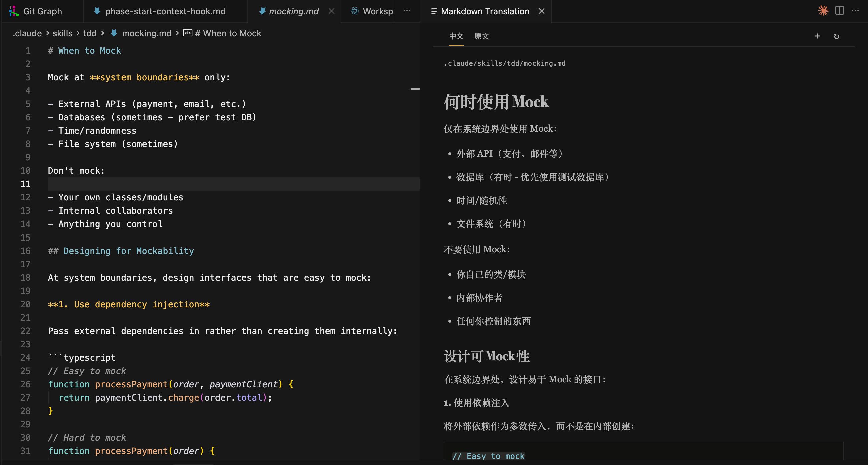Image resolution: width=868 pixels, height=465 pixels.
Task: Click the heading 设计可 Mock 性
Action: click(487, 356)
